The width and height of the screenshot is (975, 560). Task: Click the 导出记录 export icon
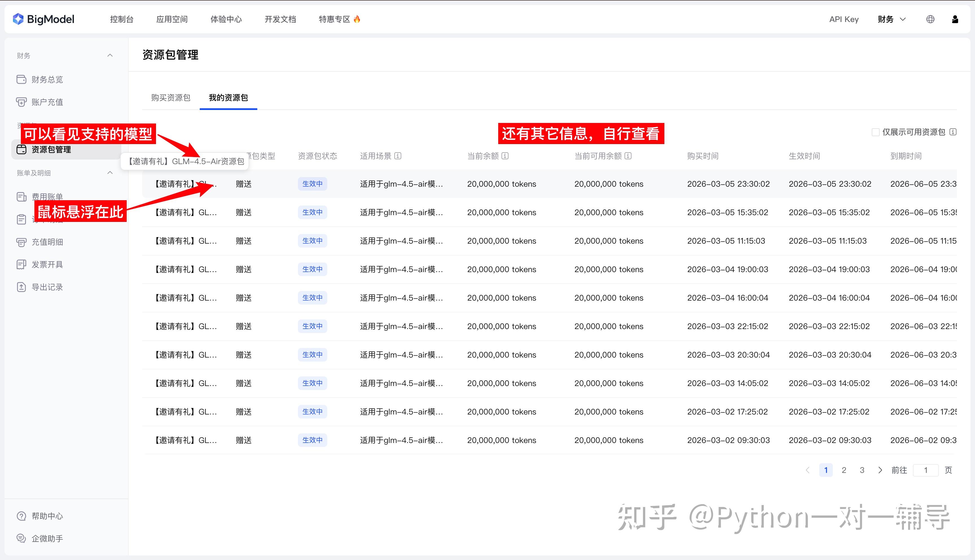21,287
